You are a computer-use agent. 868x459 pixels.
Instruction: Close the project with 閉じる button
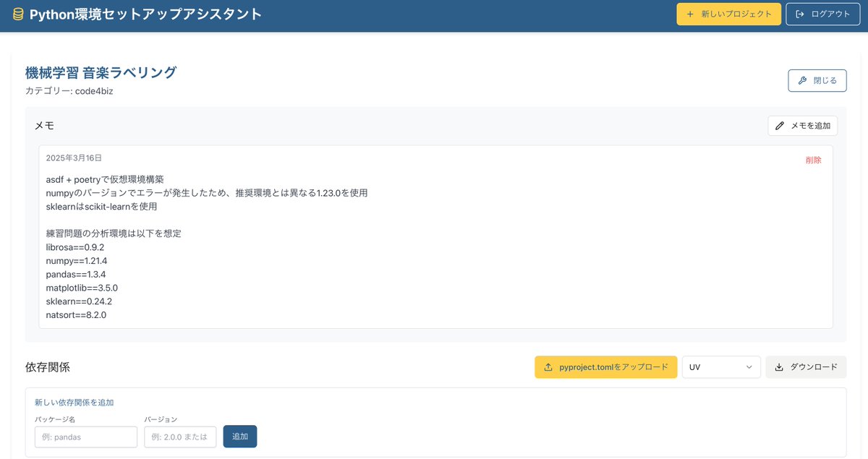[817, 80]
